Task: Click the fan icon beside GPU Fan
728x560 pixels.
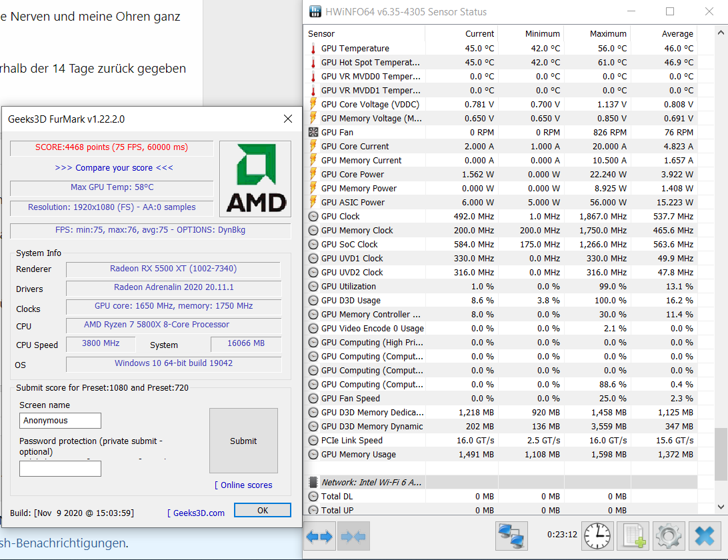Action: [x=313, y=133]
